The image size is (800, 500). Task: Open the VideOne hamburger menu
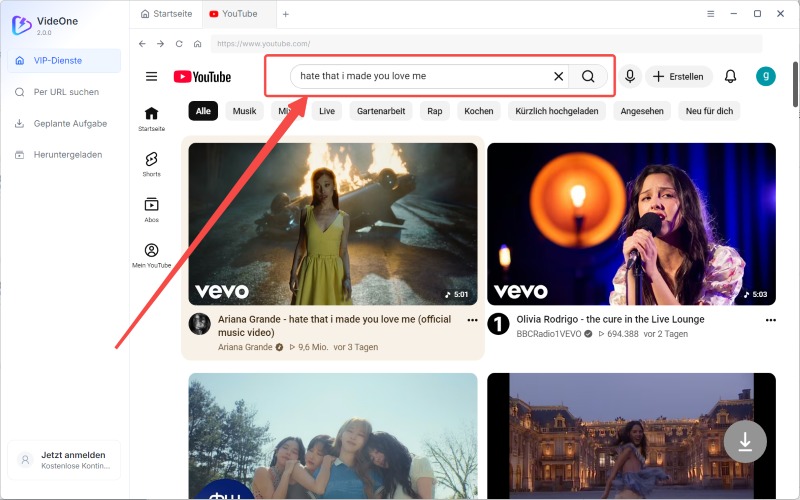710,14
